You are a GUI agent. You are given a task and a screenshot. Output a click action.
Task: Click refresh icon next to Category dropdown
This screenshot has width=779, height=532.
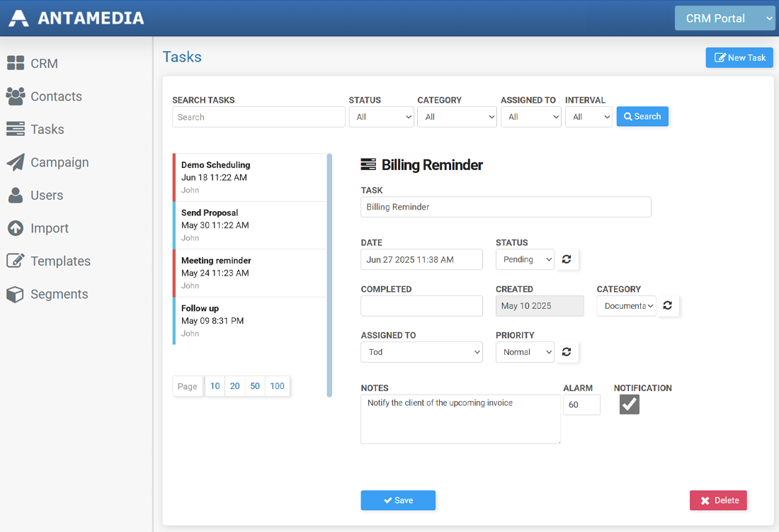click(668, 306)
